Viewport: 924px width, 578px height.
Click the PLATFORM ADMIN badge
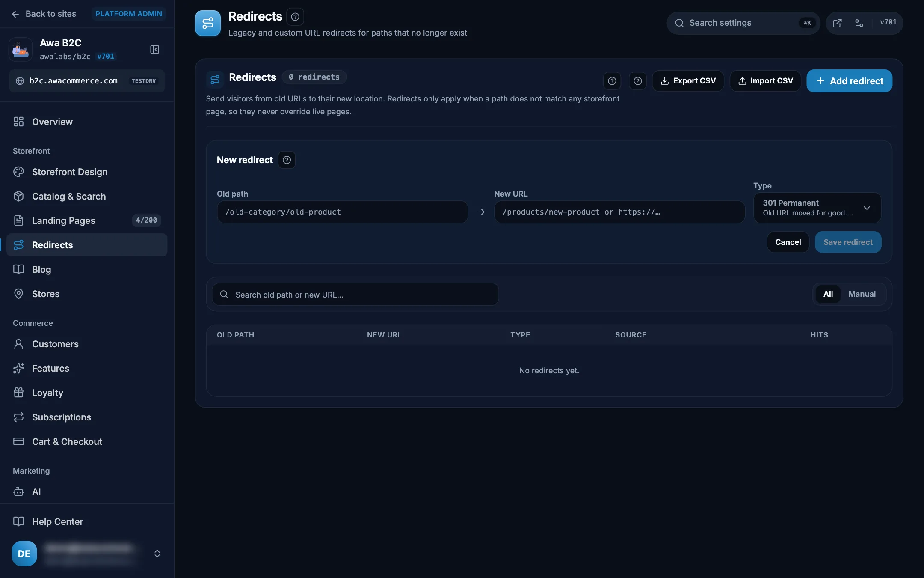click(x=129, y=14)
